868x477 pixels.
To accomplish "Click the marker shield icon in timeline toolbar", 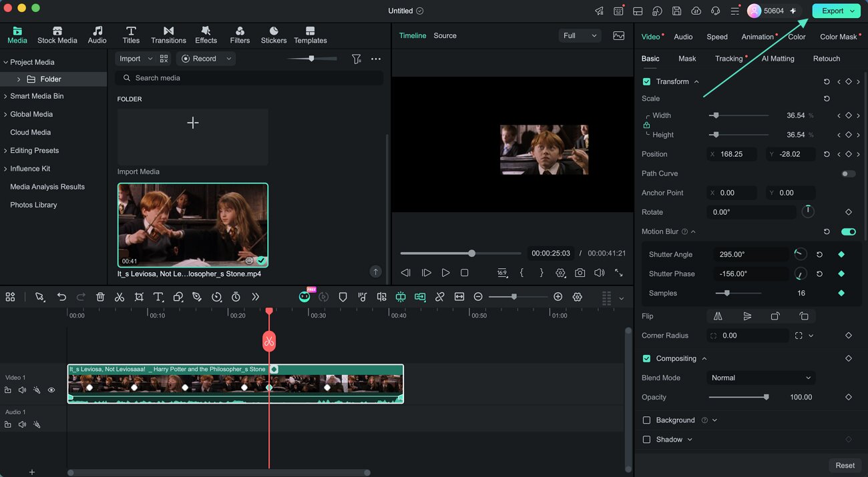I will pos(343,297).
